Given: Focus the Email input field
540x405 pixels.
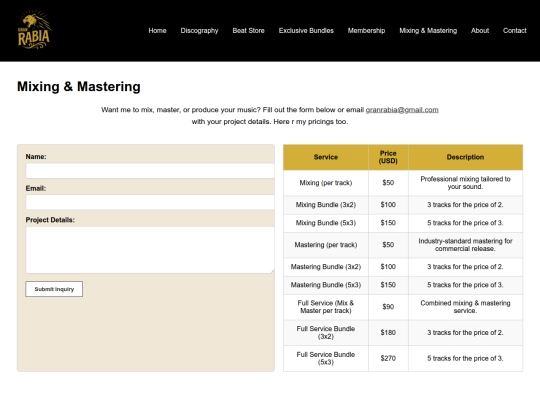Looking at the screenshot, I should (150, 202).
